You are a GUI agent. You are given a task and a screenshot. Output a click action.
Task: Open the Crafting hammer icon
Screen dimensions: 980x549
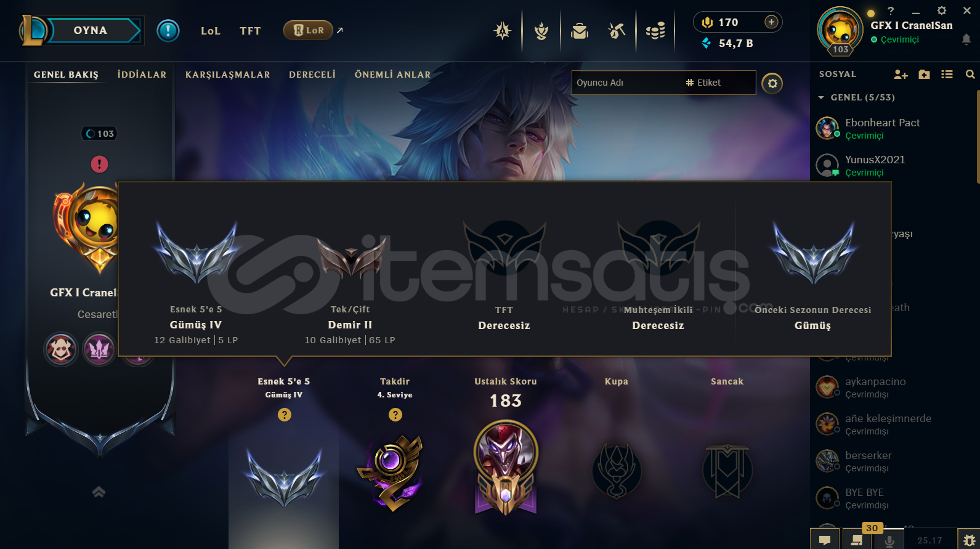tap(617, 30)
